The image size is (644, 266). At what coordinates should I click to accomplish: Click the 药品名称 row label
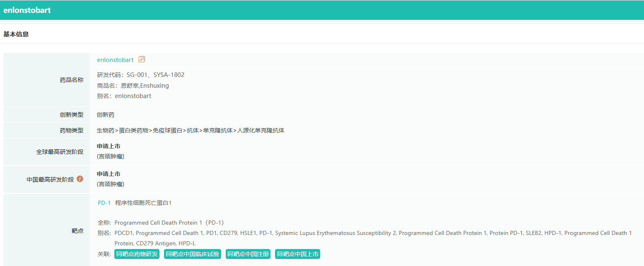click(x=72, y=80)
